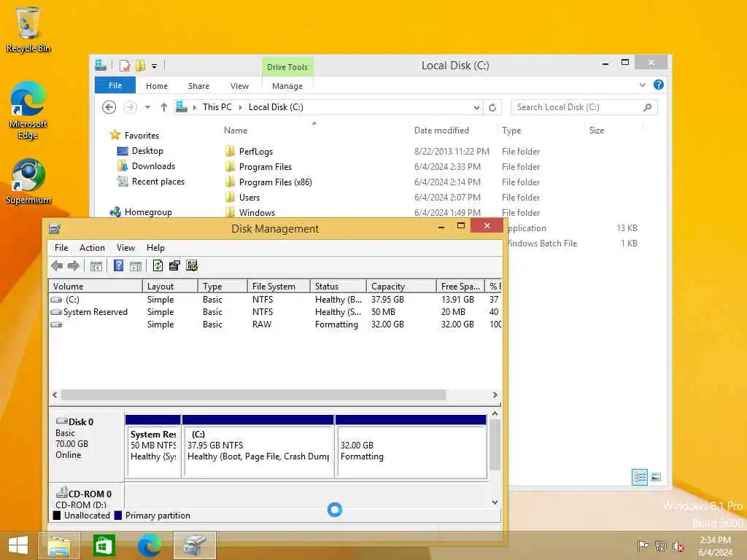Open the Windows Start button
747x560 pixels.
18,545
